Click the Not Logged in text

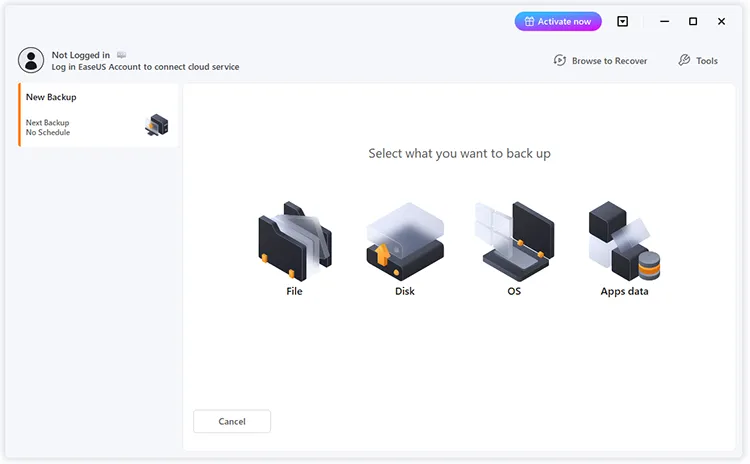81,55
